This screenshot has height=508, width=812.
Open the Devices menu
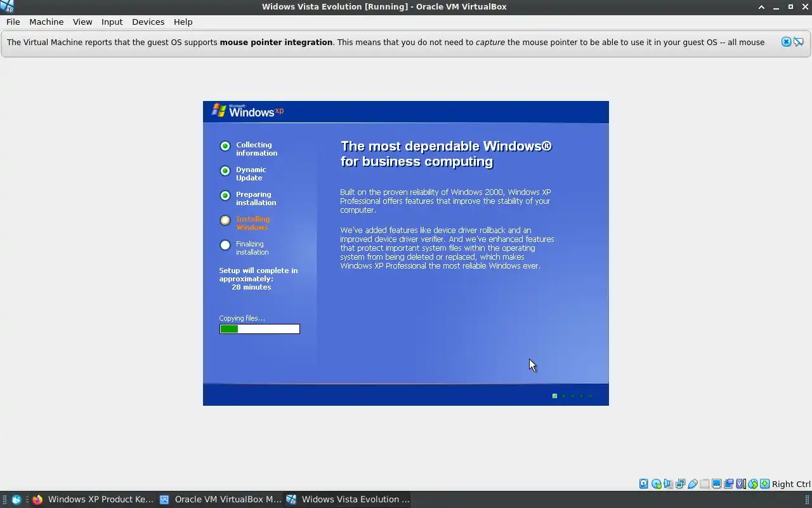pyautogui.click(x=148, y=22)
